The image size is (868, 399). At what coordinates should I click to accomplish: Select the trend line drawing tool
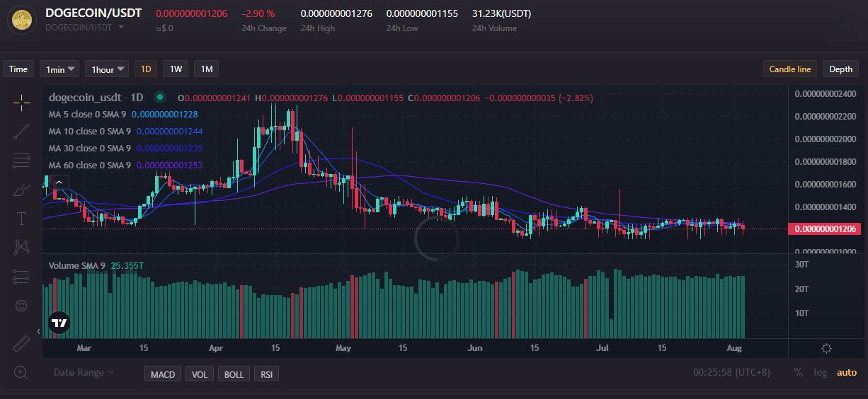tap(21, 131)
